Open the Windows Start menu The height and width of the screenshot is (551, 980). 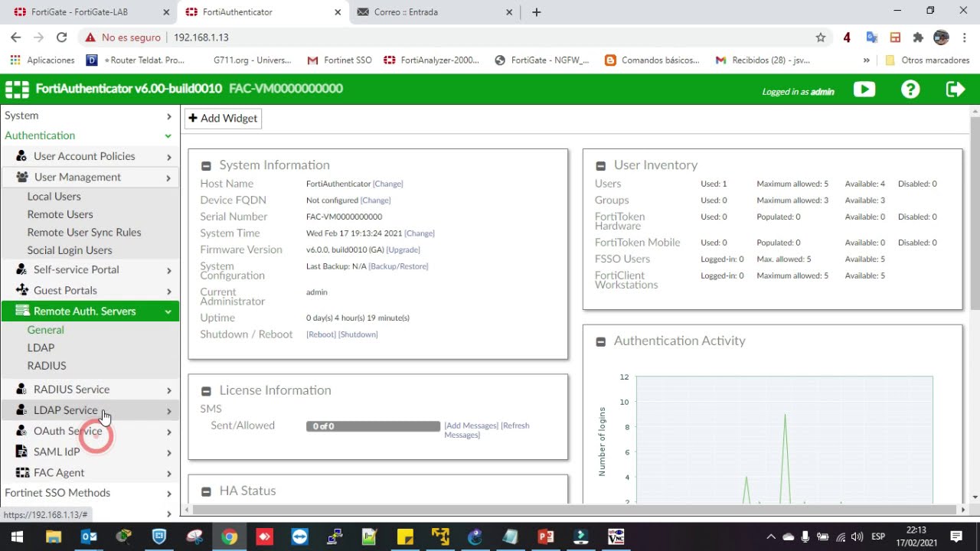tap(17, 536)
